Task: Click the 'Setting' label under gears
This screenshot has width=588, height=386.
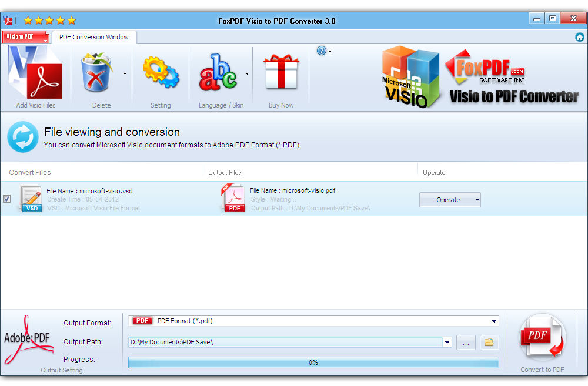Action: (x=161, y=105)
